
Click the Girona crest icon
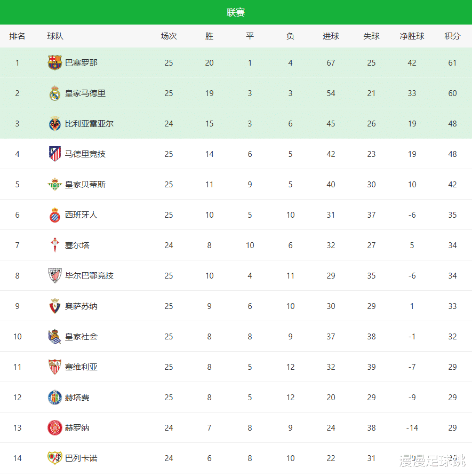click(55, 428)
